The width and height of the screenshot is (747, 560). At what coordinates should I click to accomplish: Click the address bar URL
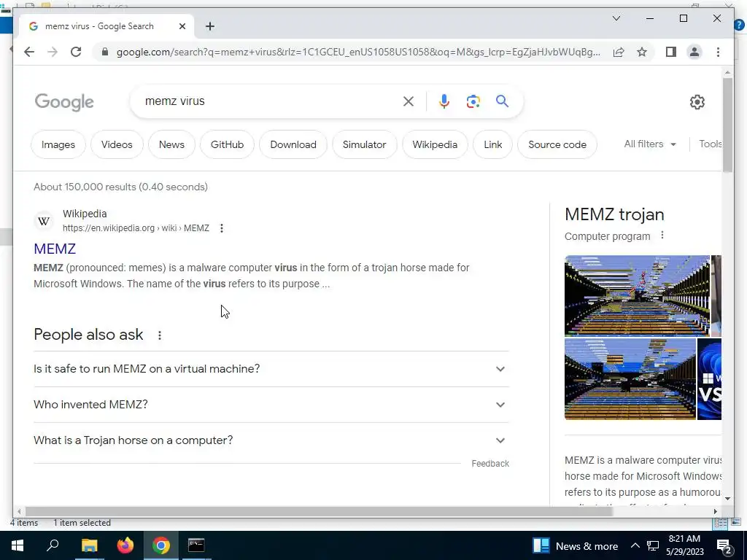coord(358,52)
